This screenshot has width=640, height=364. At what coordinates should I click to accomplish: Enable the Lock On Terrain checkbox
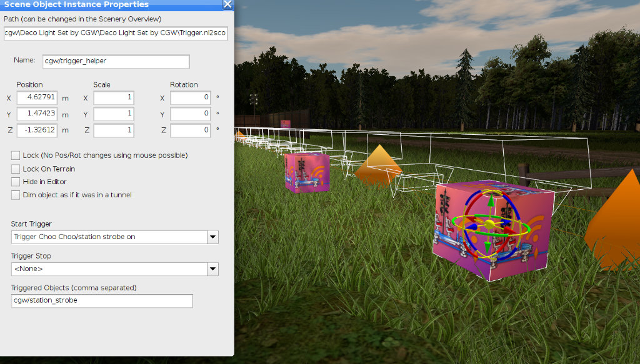[16, 168]
